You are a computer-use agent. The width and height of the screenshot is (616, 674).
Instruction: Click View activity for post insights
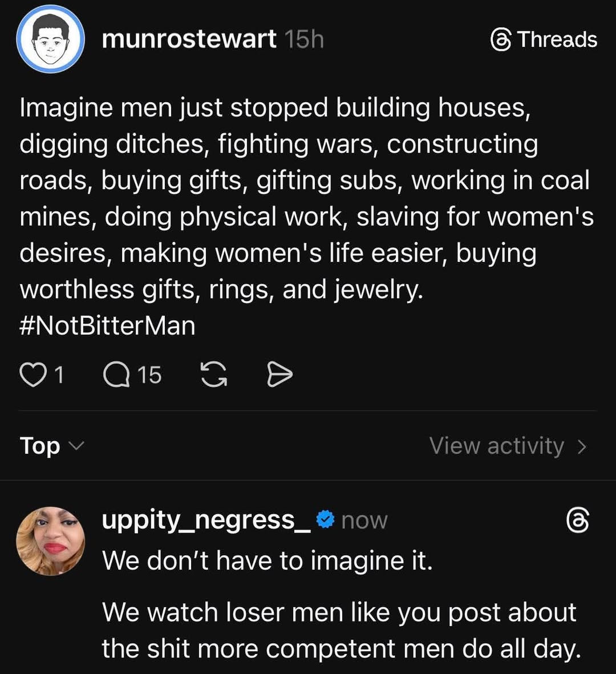tap(496, 446)
